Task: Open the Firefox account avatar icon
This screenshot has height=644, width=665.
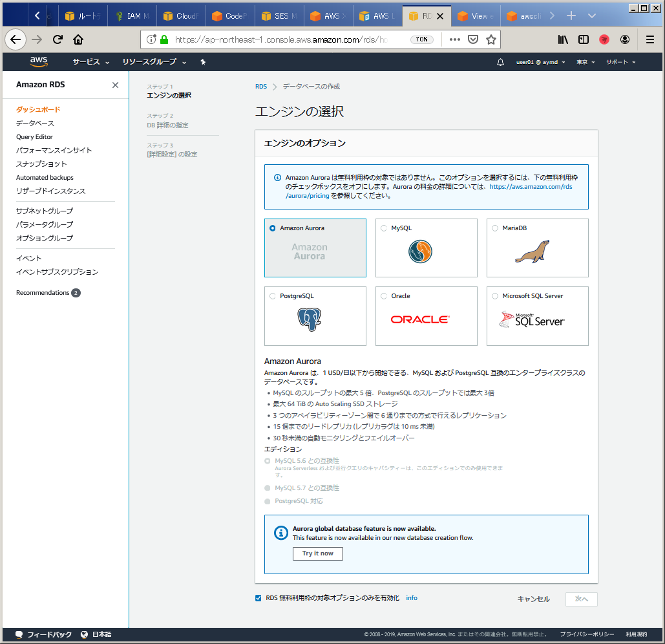Action: click(625, 39)
